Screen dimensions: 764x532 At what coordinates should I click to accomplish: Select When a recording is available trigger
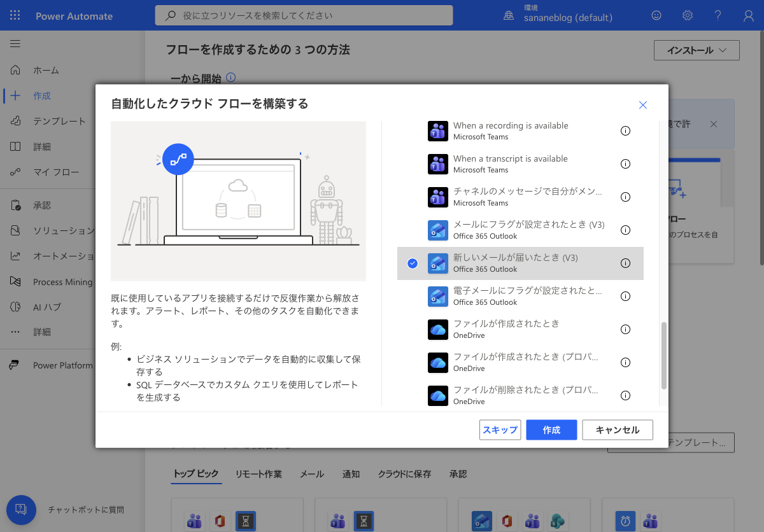520,130
